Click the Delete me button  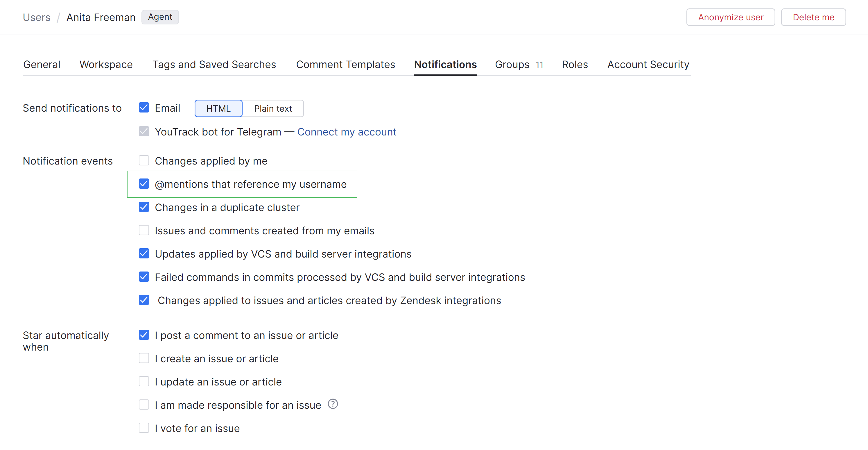click(813, 17)
